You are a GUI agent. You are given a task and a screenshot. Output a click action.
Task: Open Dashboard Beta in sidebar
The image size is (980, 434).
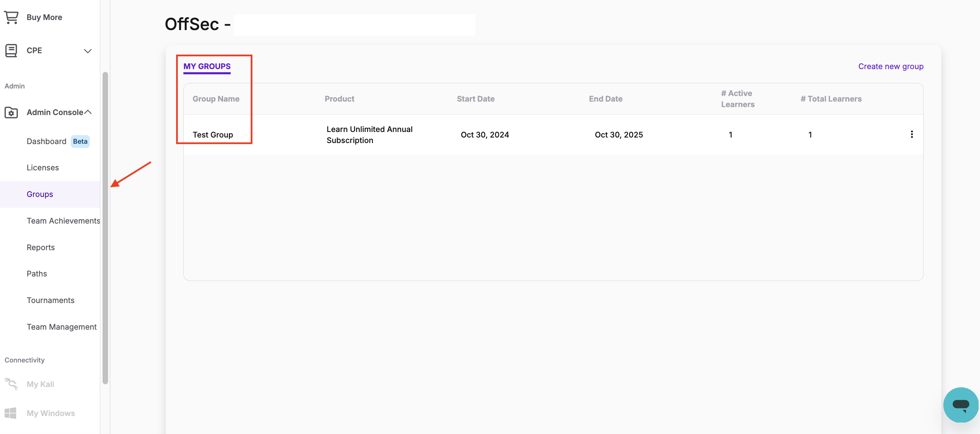[x=46, y=141]
